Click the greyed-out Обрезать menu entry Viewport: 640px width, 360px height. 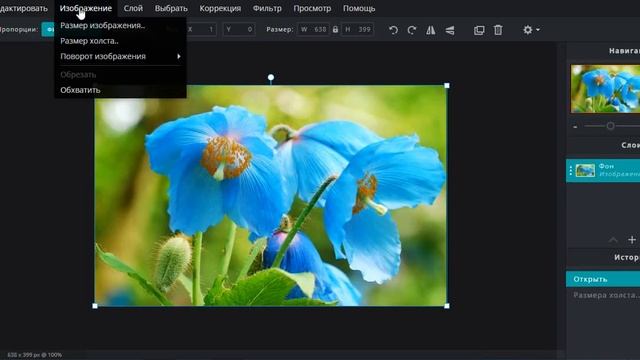pyautogui.click(x=78, y=75)
